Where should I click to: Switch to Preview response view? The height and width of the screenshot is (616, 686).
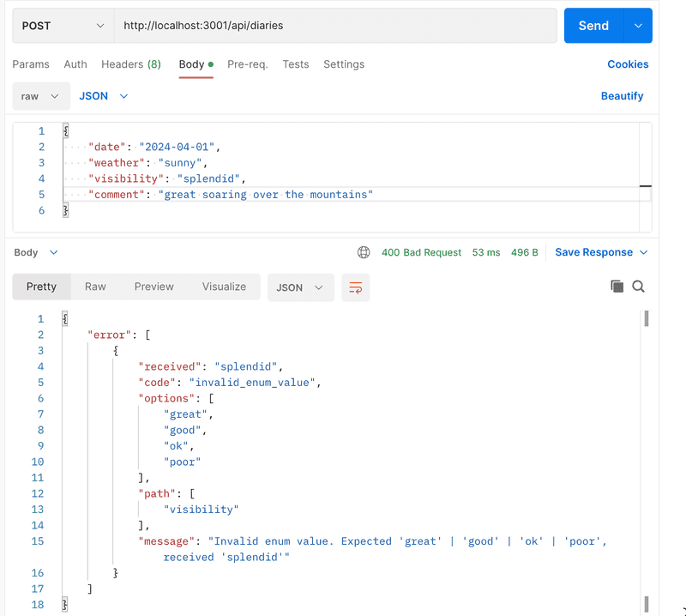point(153,287)
